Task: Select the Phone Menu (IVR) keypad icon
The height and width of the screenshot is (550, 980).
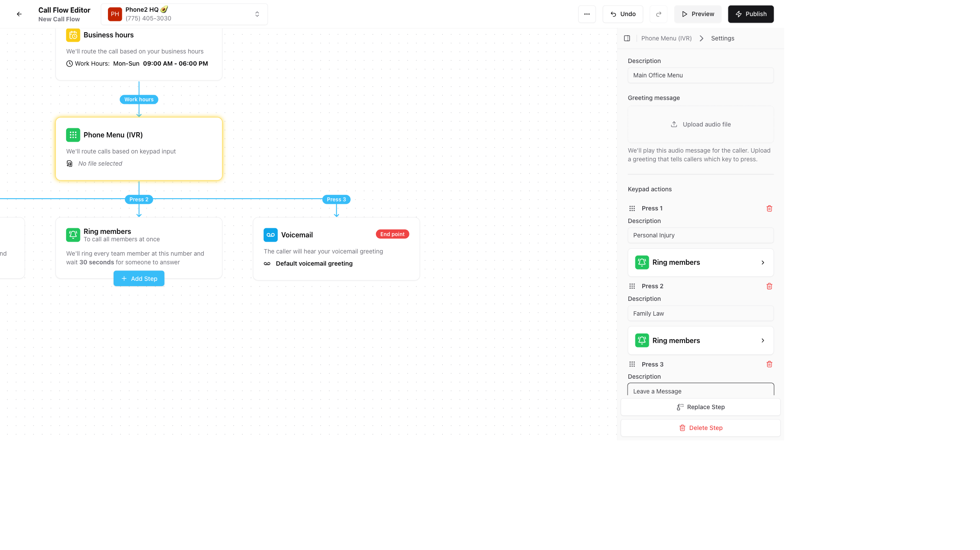Action: click(x=73, y=135)
